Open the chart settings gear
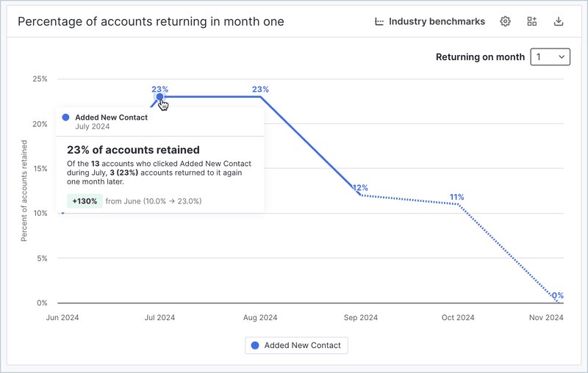Image resolution: width=588 pixels, height=373 pixels. (x=505, y=21)
